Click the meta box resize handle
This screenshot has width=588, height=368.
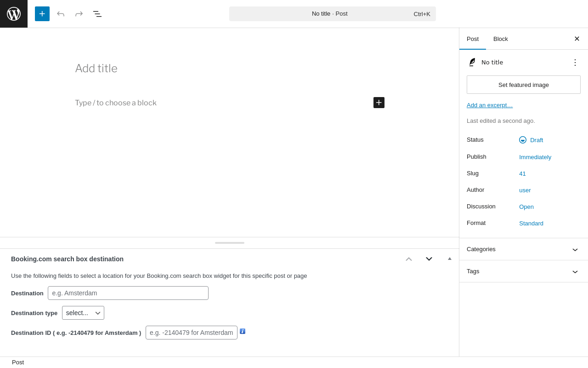click(x=230, y=243)
